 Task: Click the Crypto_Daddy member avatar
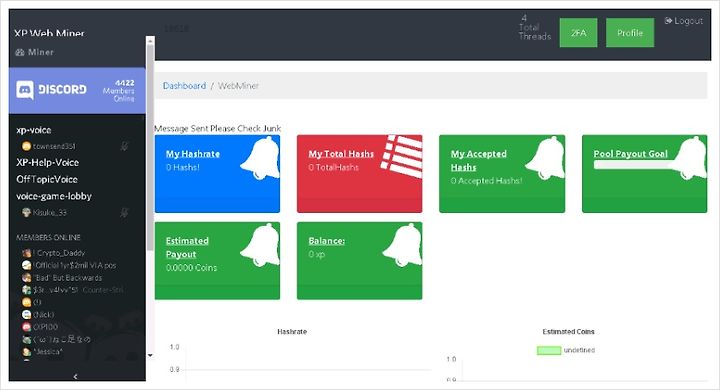coord(27,253)
